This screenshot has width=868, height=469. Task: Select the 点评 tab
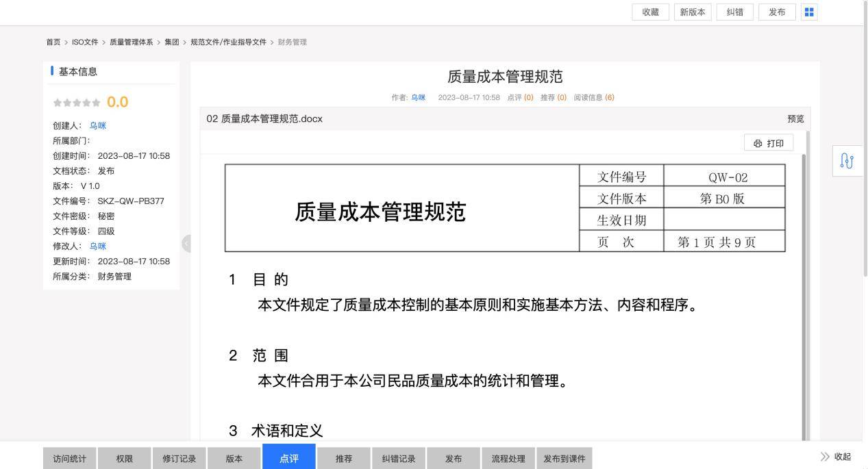pos(289,457)
